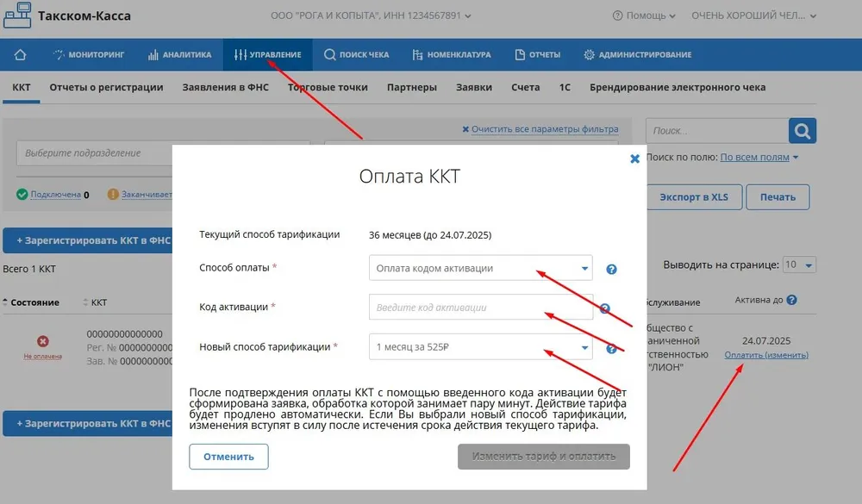Open the organization selector dropdown
The height and width of the screenshot is (504, 862).
(371, 16)
